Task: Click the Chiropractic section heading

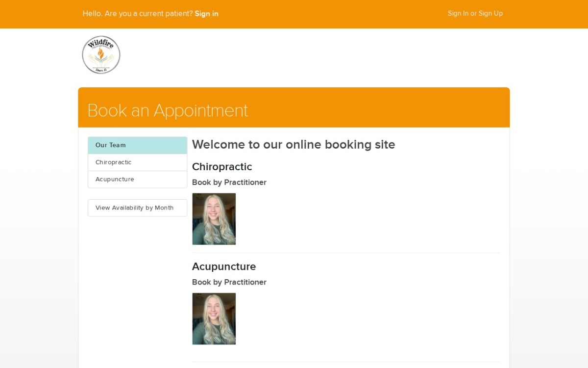Action: point(222,167)
